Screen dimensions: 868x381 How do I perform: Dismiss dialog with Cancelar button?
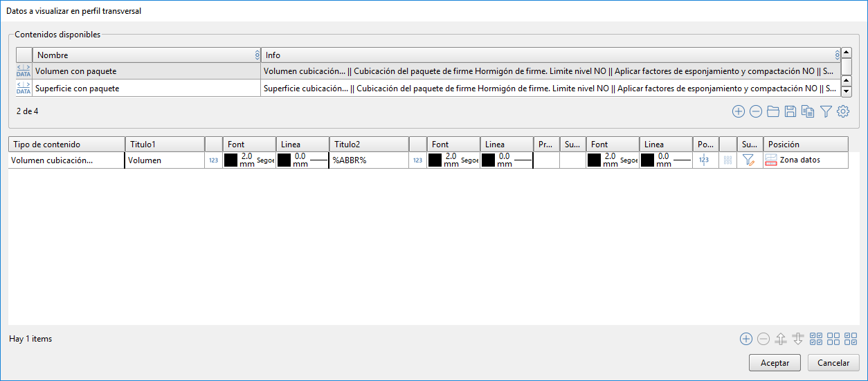coord(833,362)
